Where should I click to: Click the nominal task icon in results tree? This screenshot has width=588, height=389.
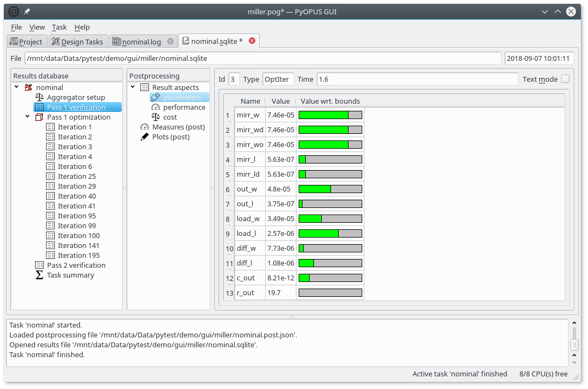tap(28, 87)
